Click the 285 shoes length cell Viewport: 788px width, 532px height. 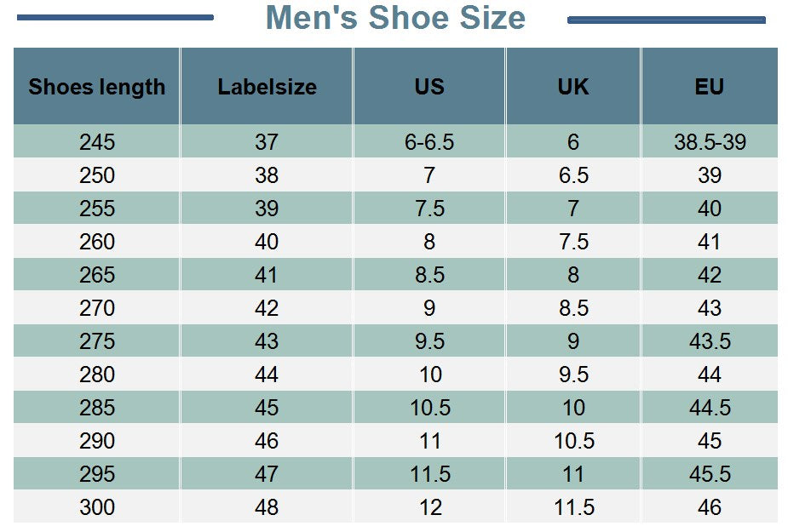[96, 408]
